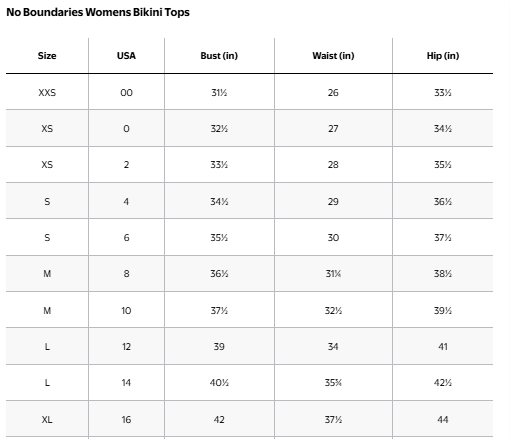This screenshot has height=439, width=510.
Task: Select the USA size 12 cell
Action: pos(126,347)
